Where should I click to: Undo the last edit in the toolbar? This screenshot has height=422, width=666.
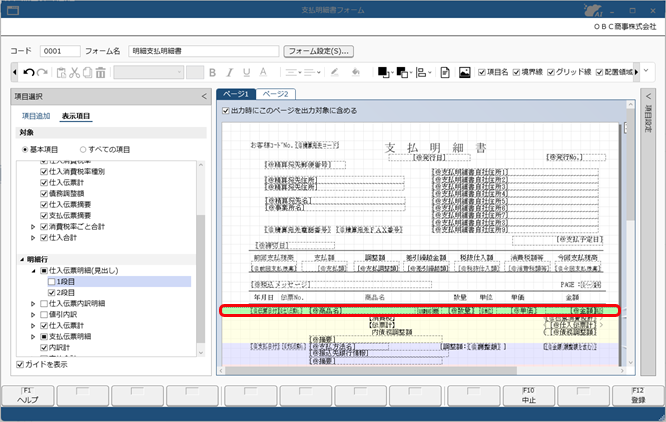(28, 73)
